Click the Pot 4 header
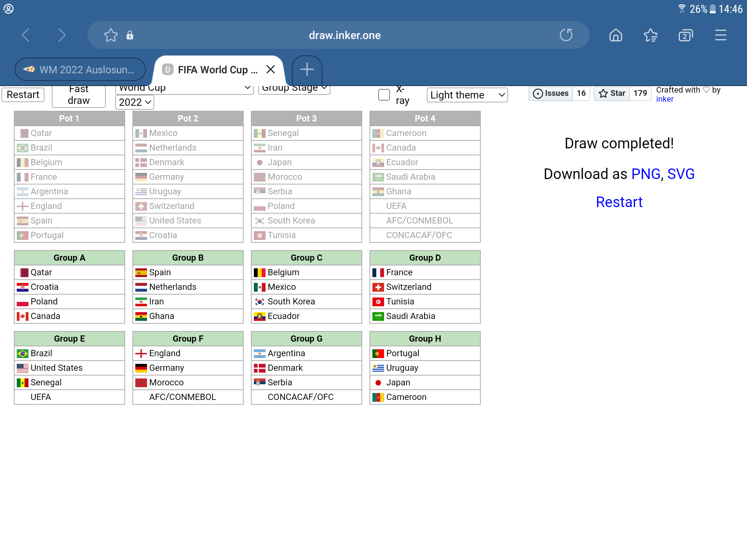 point(425,118)
